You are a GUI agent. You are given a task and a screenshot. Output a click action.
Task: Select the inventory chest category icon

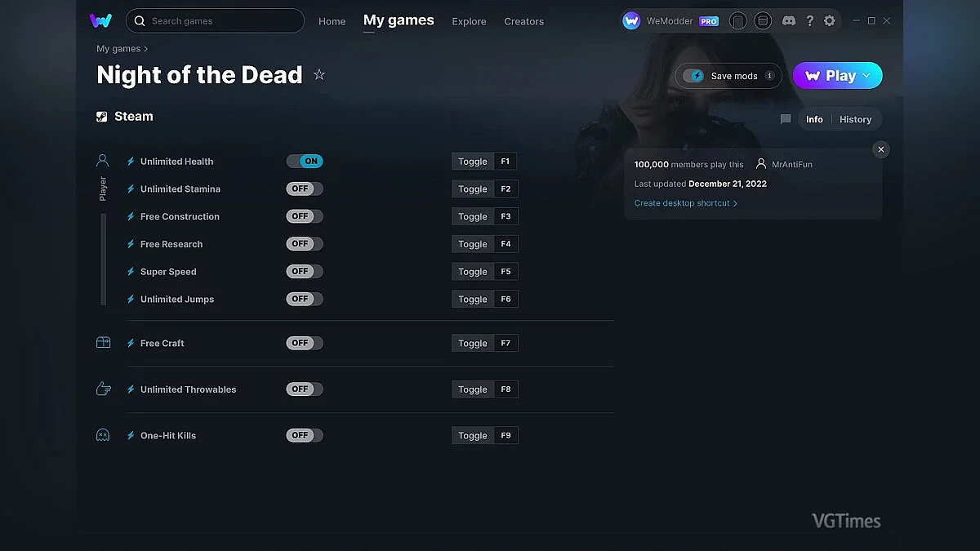(x=103, y=343)
